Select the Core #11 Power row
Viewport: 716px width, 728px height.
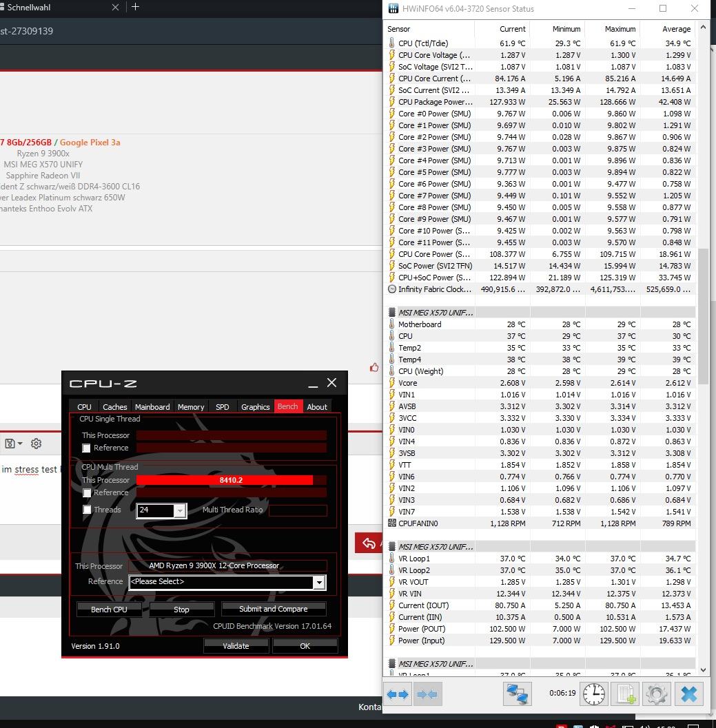(x=540, y=242)
